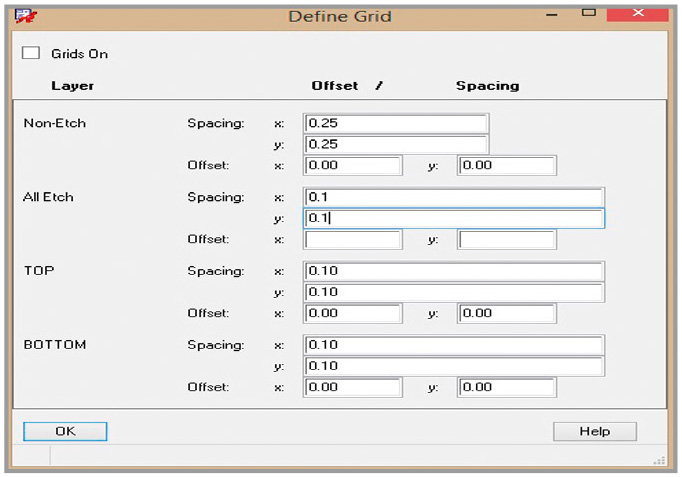Maximize the Define Grid window
The image size is (682, 477).
click(588, 13)
